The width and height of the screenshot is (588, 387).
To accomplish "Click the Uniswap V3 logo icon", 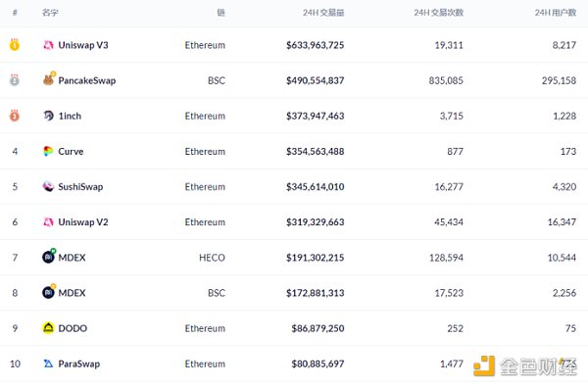I will pos(48,45).
